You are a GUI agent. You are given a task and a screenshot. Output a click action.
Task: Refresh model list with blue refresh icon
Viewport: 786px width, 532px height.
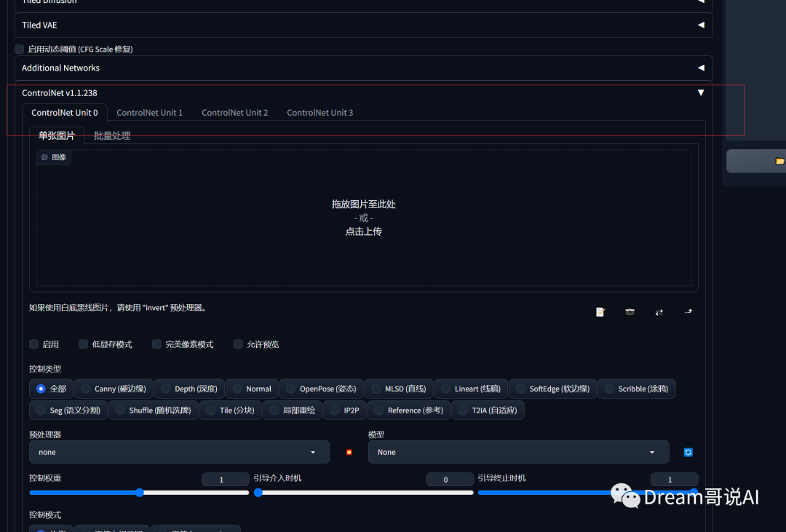point(688,452)
